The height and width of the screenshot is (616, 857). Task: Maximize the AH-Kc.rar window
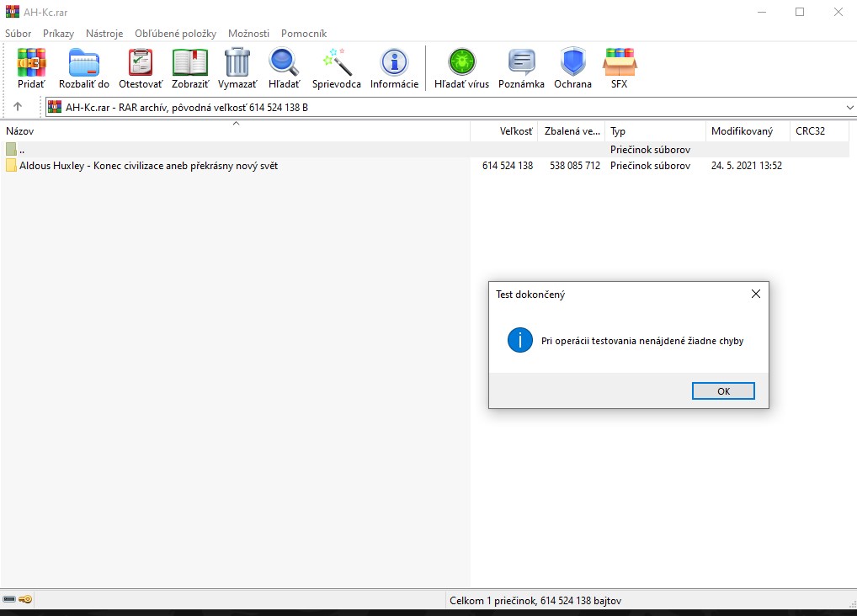(800, 12)
